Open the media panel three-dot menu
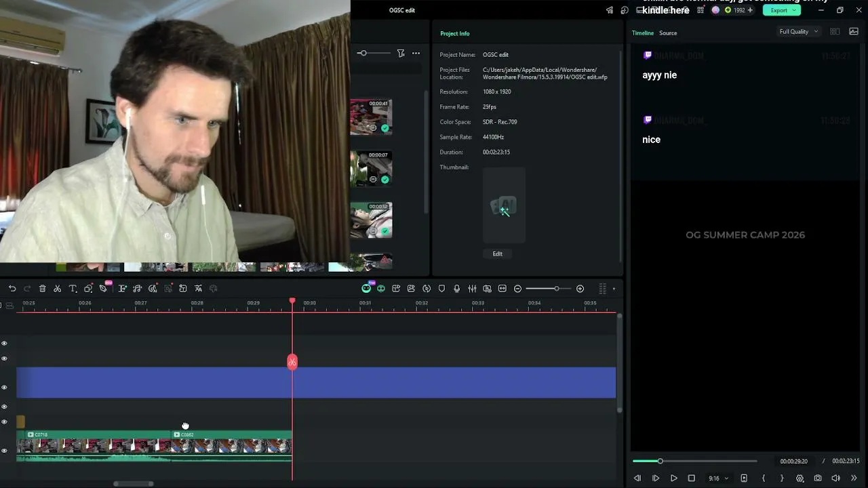The height and width of the screenshot is (488, 868). (416, 53)
